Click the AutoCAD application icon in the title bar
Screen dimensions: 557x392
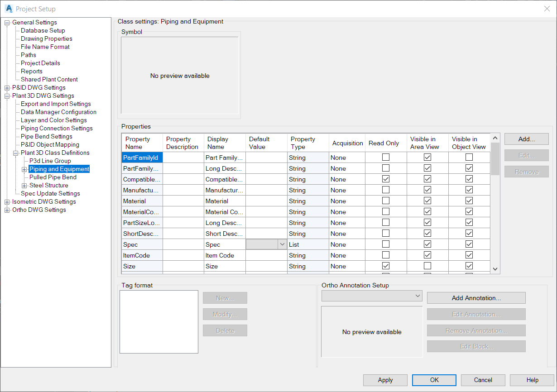pos(9,9)
